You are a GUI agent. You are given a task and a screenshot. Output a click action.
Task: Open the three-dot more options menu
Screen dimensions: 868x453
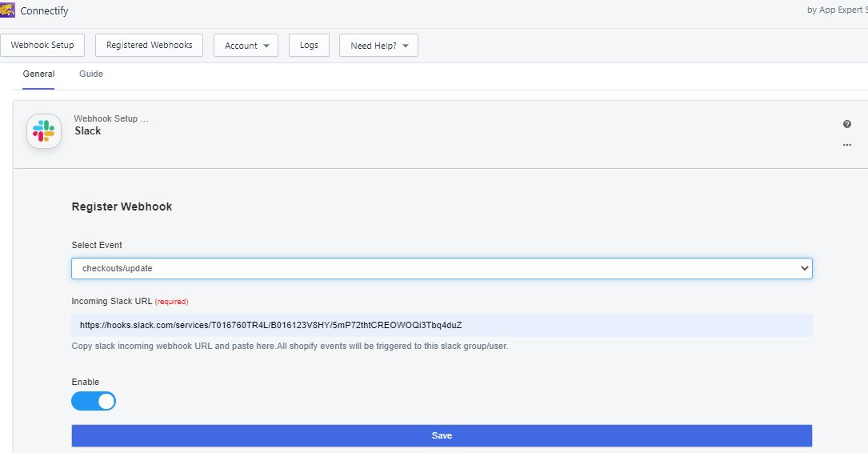pos(847,145)
